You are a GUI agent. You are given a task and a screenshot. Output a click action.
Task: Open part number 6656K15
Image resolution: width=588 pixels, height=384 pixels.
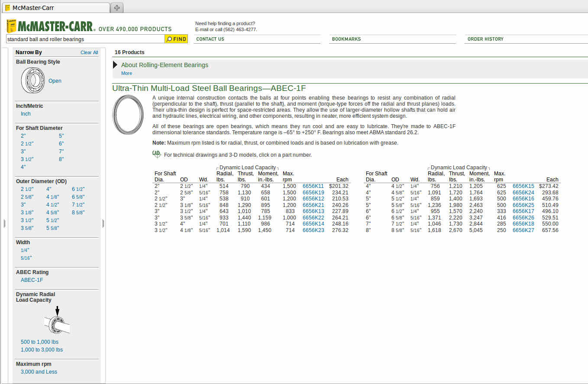[x=523, y=186]
